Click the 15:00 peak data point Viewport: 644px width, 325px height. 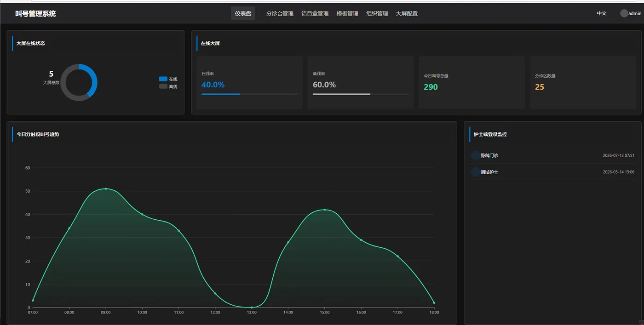coord(325,210)
